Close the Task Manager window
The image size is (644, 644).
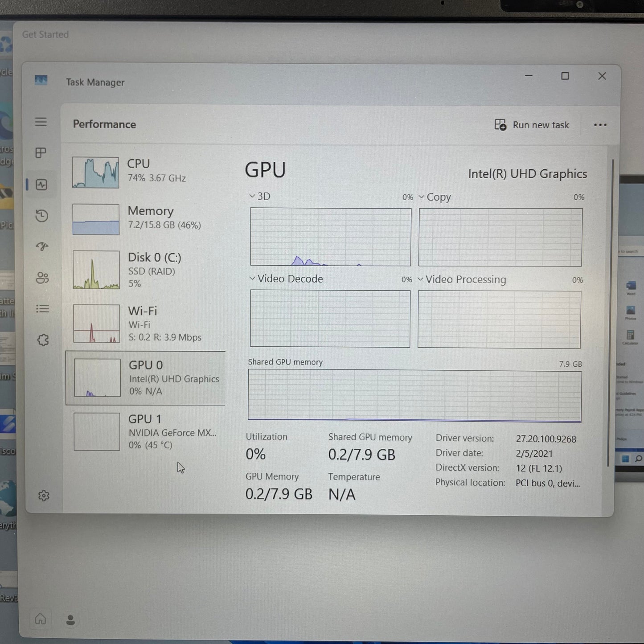(602, 76)
